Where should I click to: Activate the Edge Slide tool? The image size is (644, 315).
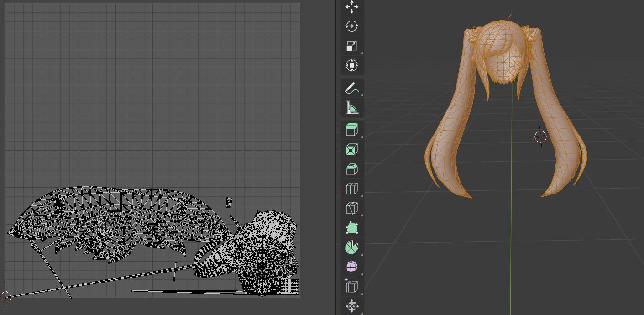point(351,286)
